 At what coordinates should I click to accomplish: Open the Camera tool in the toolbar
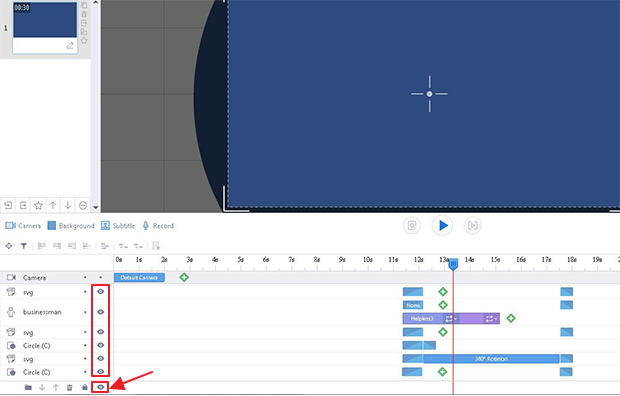point(23,226)
